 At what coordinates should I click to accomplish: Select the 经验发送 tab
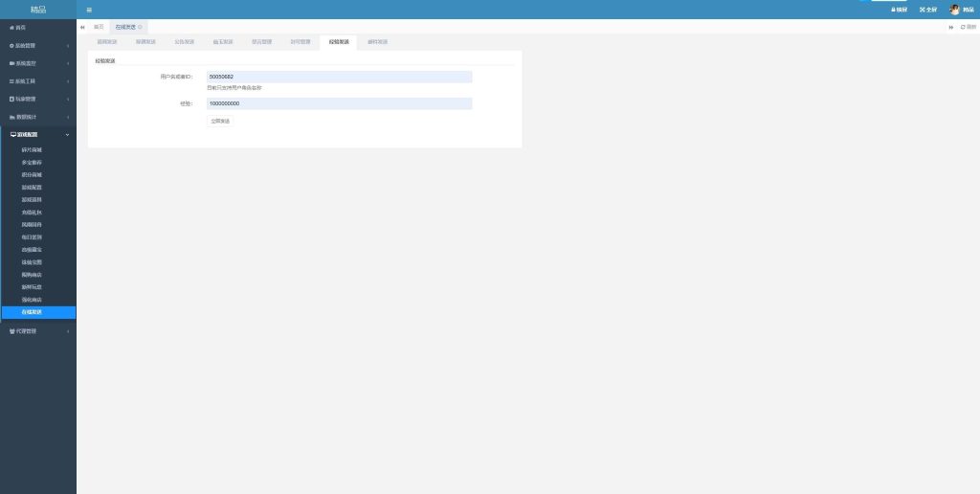[338, 42]
